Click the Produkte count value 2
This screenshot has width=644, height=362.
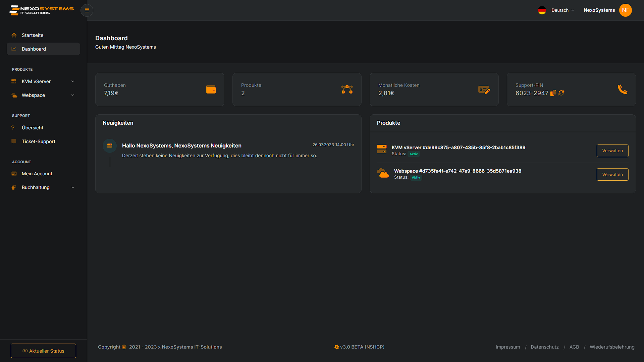click(x=243, y=93)
